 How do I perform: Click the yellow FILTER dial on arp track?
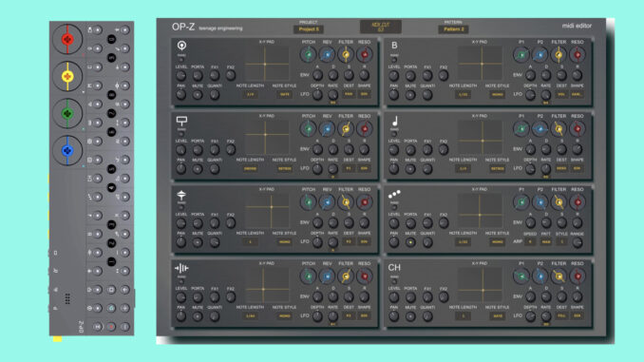click(559, 201)
